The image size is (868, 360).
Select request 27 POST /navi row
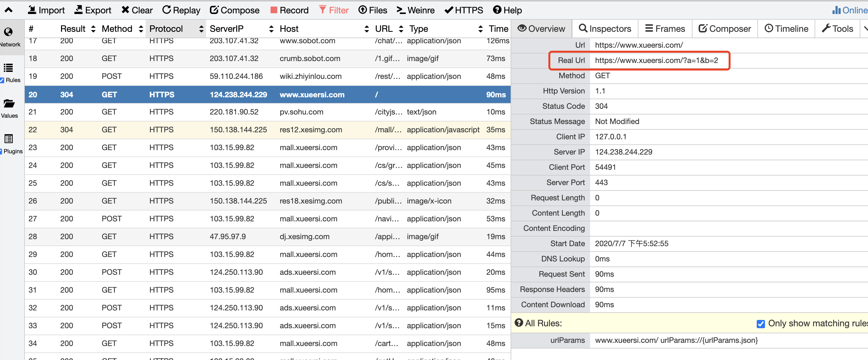267,219
